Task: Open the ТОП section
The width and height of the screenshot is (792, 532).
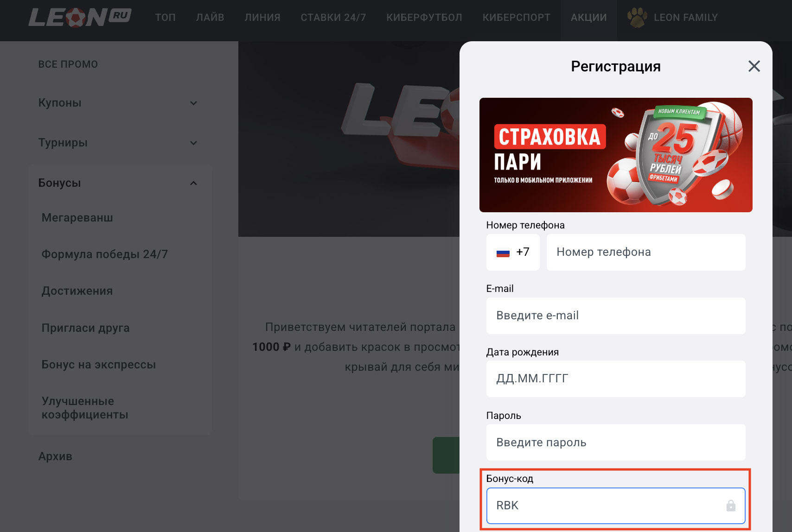Action: [165, 18]
